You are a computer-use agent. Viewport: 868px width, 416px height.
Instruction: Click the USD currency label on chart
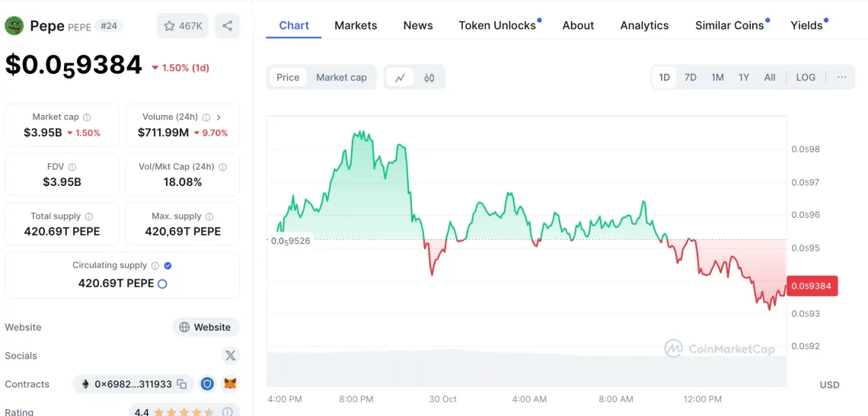click(x=829, y=385)
